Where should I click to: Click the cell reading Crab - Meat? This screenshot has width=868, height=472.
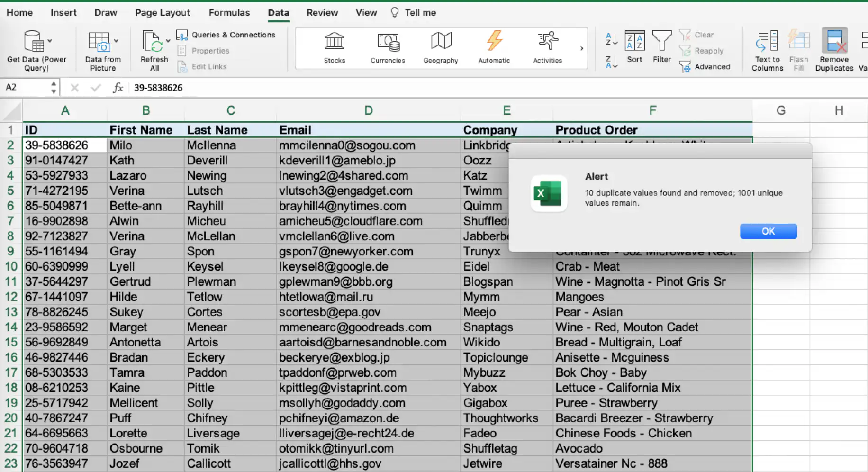(652, 266)
